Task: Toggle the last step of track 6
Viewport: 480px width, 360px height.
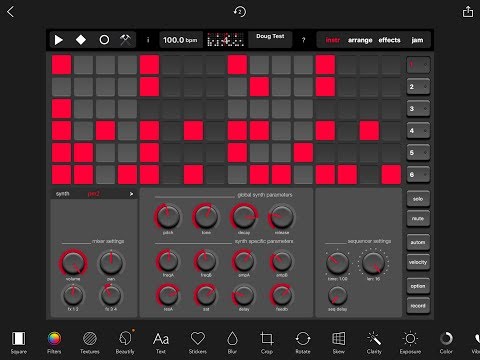Action: tap(391, 175)
